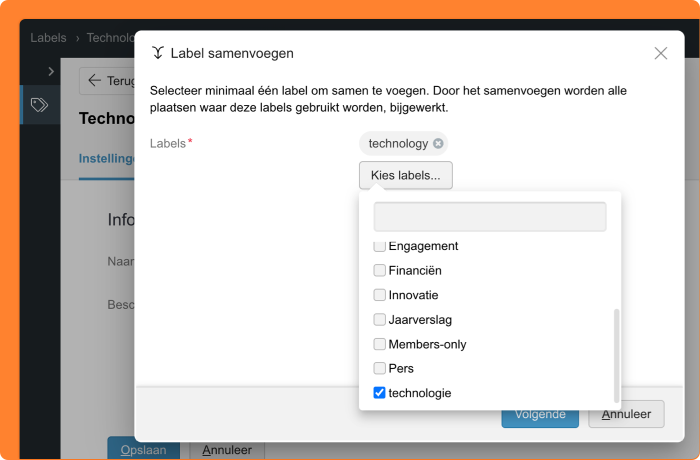Click the label search field
Viewport: 700px width, 460px height.
coord(490,217)
